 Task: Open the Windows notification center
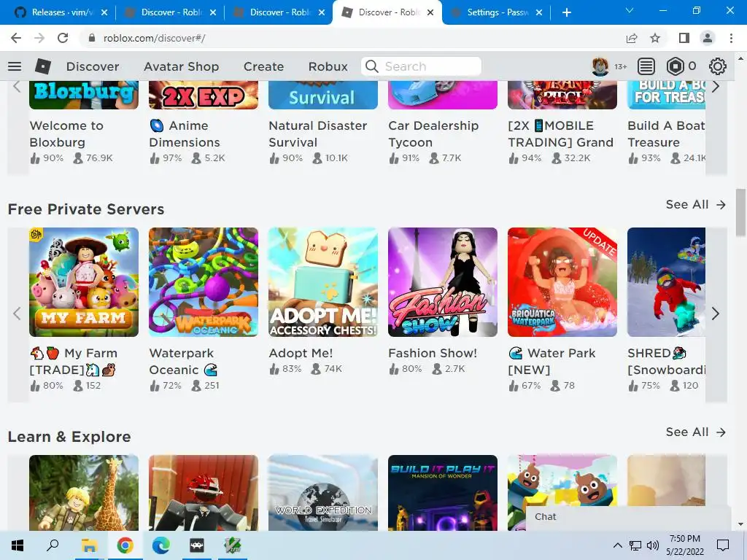pos(723,545)
